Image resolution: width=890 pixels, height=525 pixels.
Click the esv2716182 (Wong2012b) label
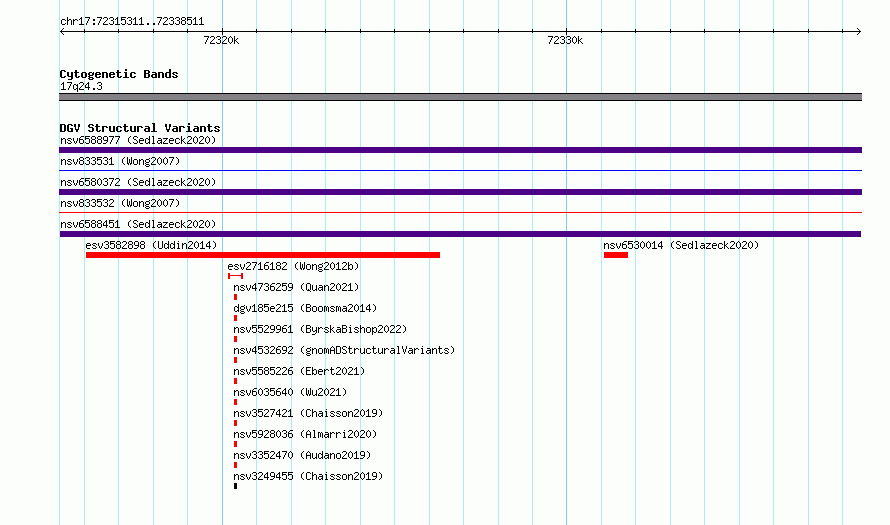point(293,266)
